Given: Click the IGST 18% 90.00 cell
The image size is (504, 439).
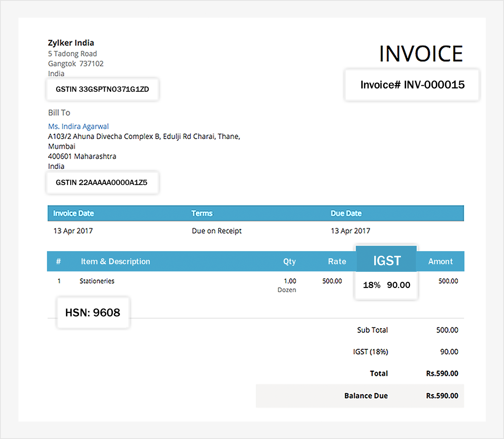Looking at the screenshot, I should 386,285.
